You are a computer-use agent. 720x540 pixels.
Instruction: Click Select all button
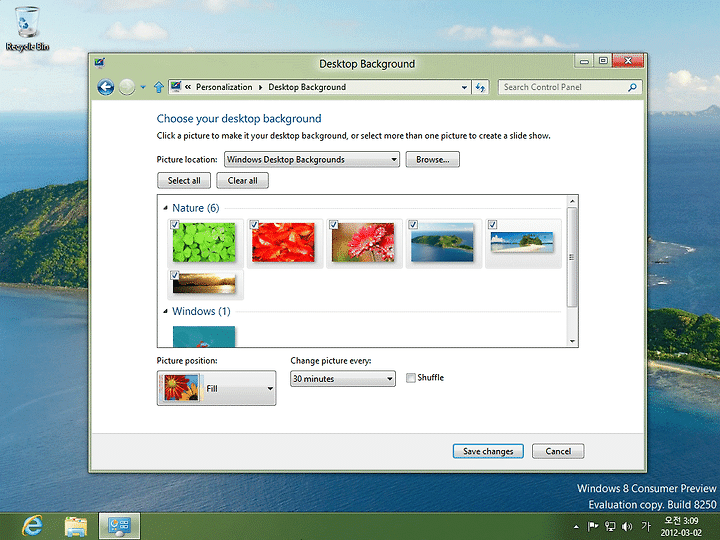[184, 180]
